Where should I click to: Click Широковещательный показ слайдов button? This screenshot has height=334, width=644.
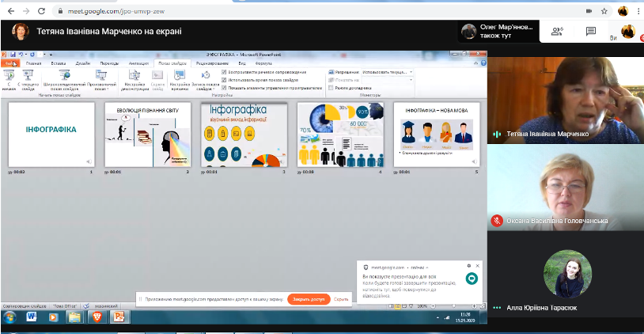(x=65, y=80)
